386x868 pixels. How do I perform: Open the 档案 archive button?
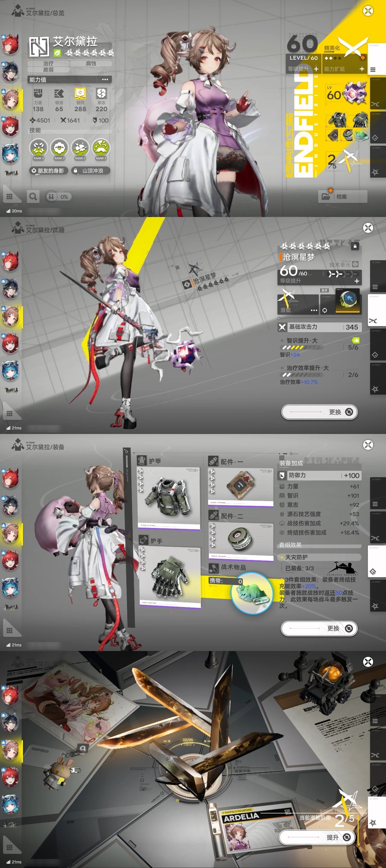coord(342,197)
